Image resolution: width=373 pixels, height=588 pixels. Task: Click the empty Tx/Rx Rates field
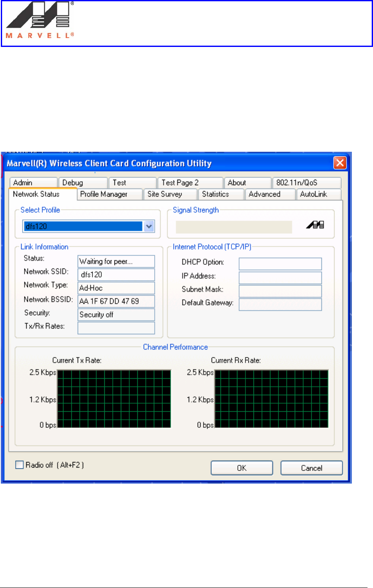116,328
